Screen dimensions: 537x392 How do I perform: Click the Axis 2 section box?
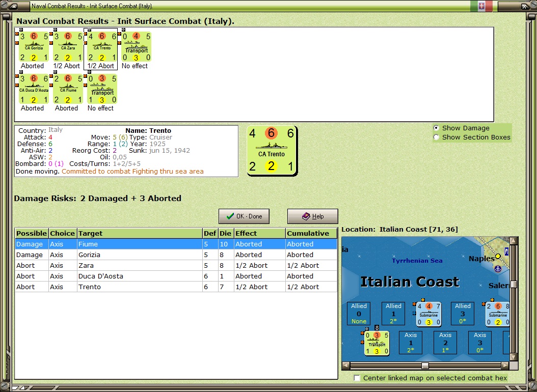445,343
